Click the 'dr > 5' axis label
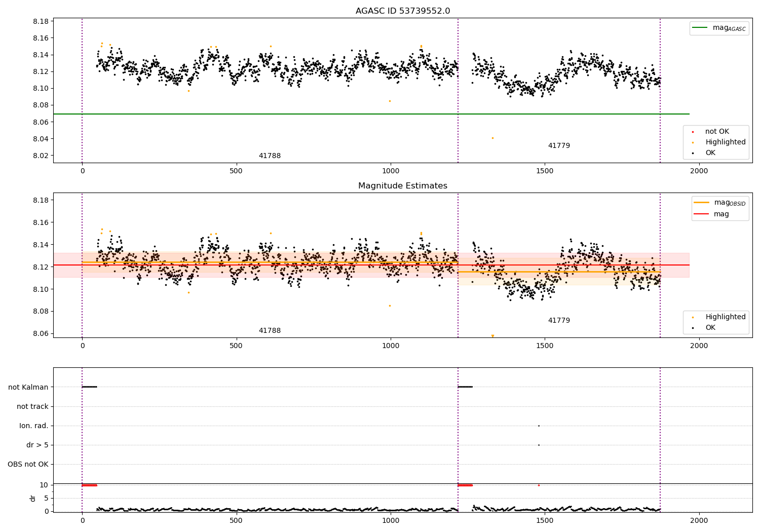760x532 pixels. click(37, 445)
